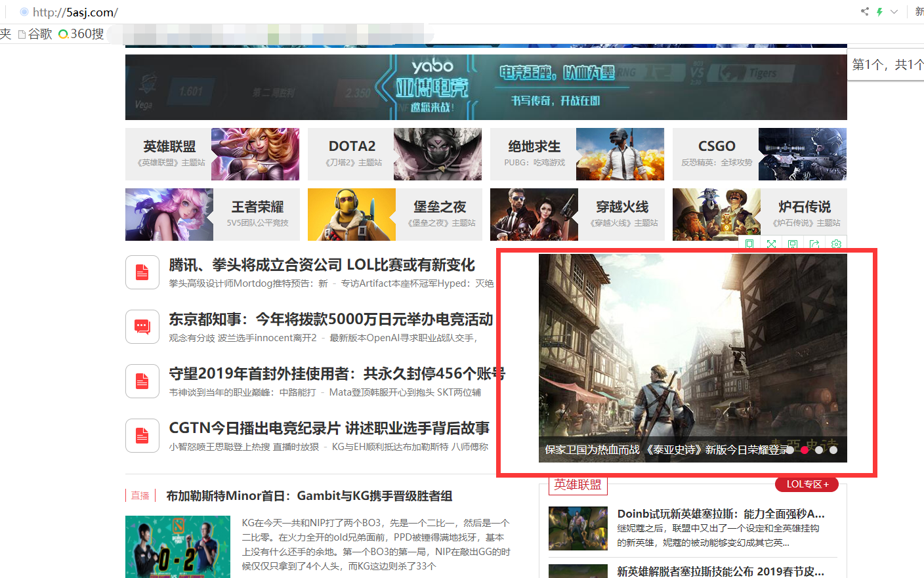Expand the dropdown arrow beside the lightning icon
This screenshot has width=924, height=578.
pos(894,12)
